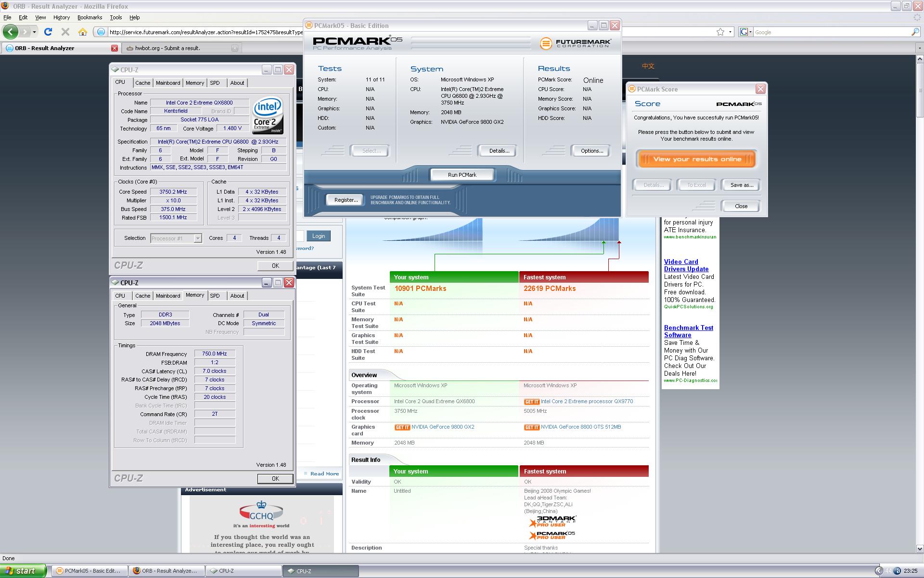Click Firefox Back navigation arrow
Image resolution: width=924 pixels, height=578 pixels.
point(11,32)
